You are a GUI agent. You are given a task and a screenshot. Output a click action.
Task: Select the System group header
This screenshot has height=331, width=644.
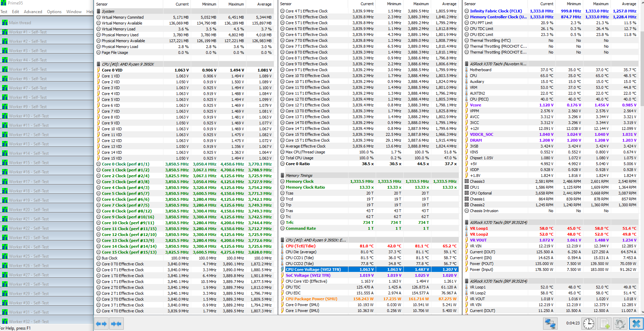185,11
